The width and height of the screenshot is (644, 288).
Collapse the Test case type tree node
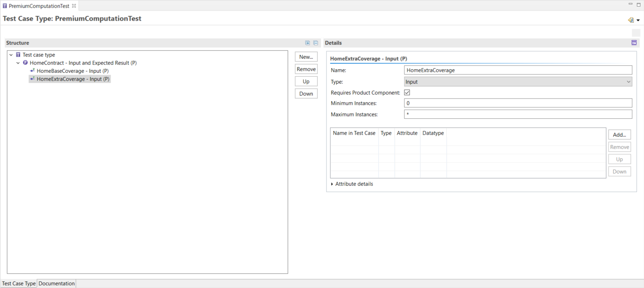pos(11,54)
